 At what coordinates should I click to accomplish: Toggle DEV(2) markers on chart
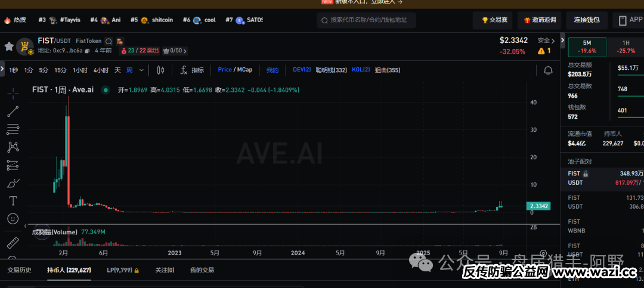(302, 70)
